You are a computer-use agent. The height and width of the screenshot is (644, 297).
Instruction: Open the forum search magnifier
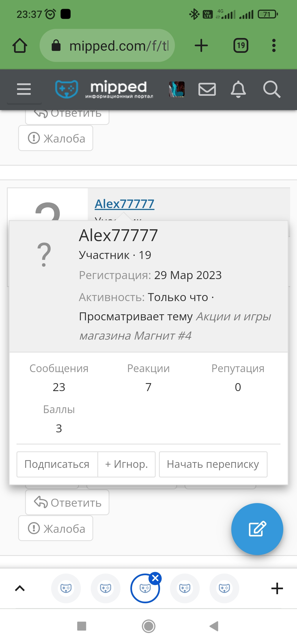point(272,89)
